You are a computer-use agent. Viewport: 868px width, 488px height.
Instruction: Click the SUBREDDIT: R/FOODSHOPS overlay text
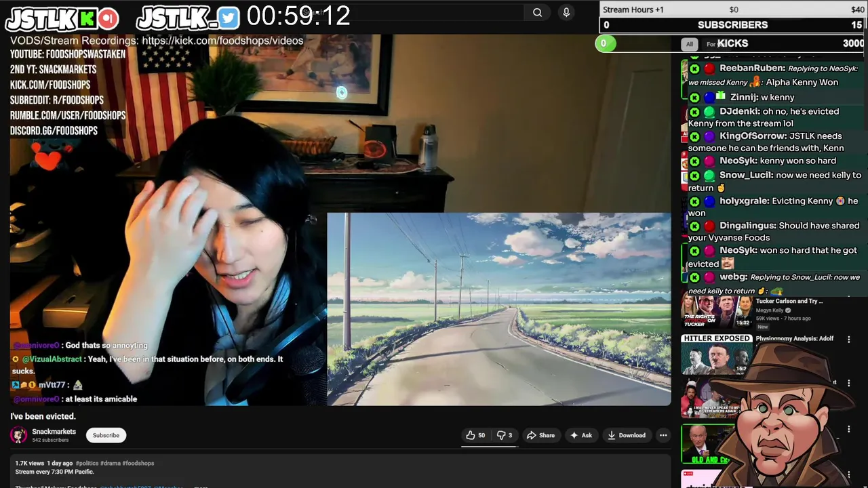57,100
